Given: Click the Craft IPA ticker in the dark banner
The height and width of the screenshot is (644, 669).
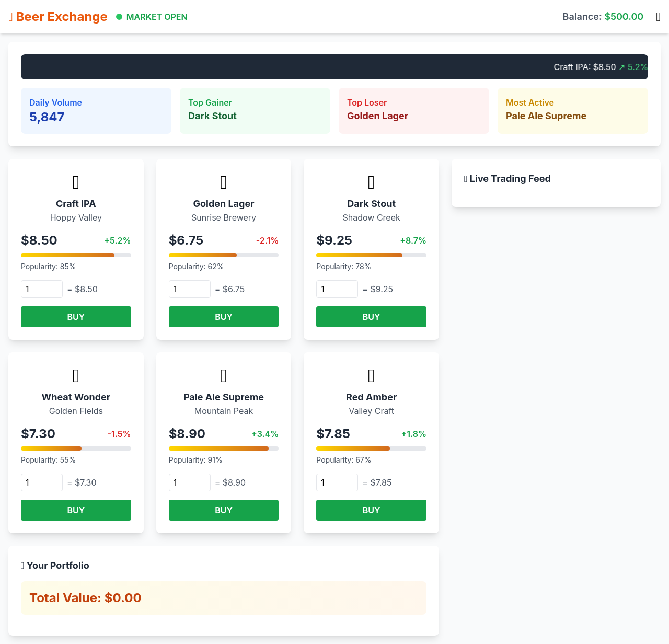Looking at the screenshot, I should pos(600,67).
